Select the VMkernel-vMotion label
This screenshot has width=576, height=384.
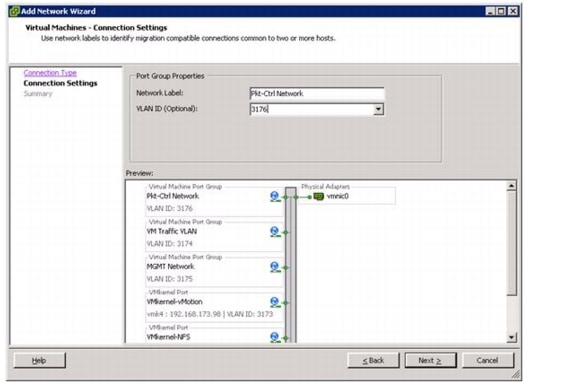(x=174, y=302)
